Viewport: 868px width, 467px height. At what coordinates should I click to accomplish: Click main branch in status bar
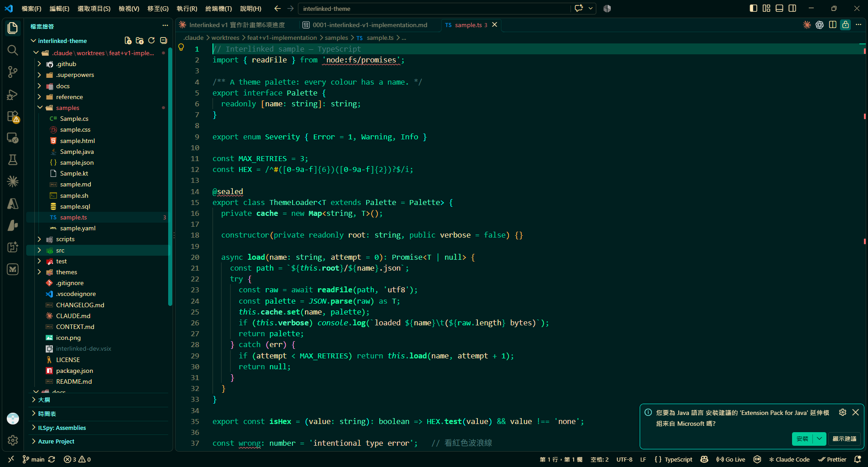pyautogui.click(x=34, y=459)
